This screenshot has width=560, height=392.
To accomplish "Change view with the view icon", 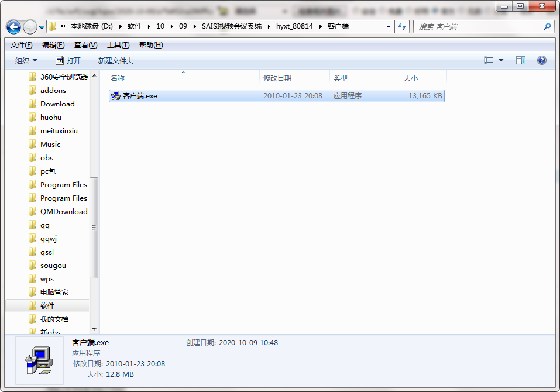I will click(x=488, y=60).
